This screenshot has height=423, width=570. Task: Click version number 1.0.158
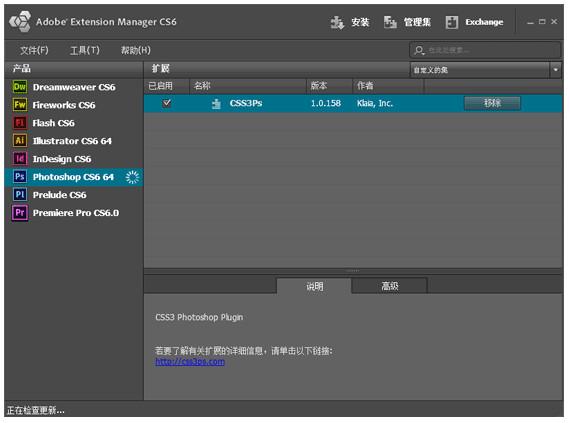[x=326, y=103]
